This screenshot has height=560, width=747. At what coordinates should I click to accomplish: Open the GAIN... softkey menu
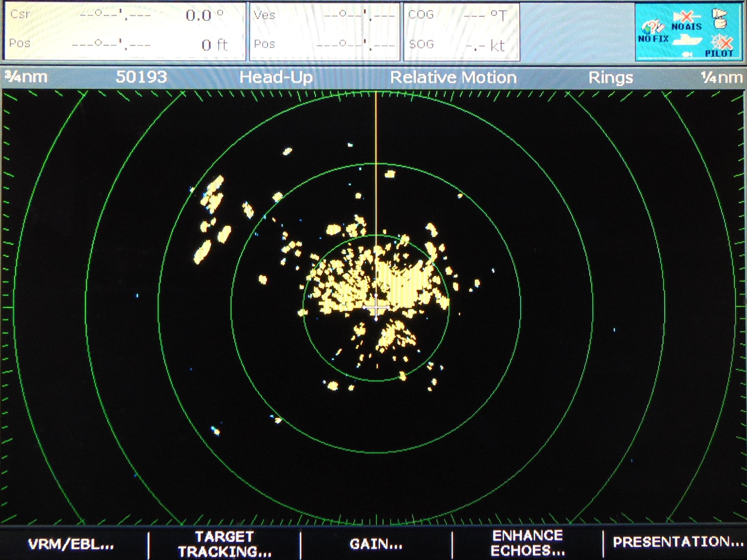[x=376, y=544]
